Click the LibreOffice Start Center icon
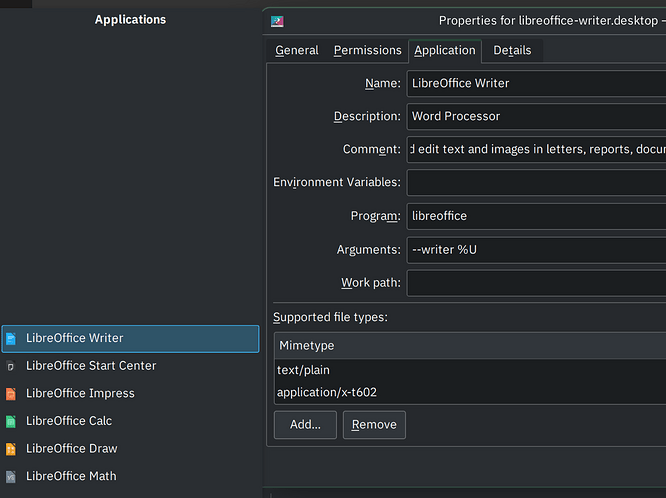This screenshot has height=498, width=666. pyautogui.click(x=11, y=366)
